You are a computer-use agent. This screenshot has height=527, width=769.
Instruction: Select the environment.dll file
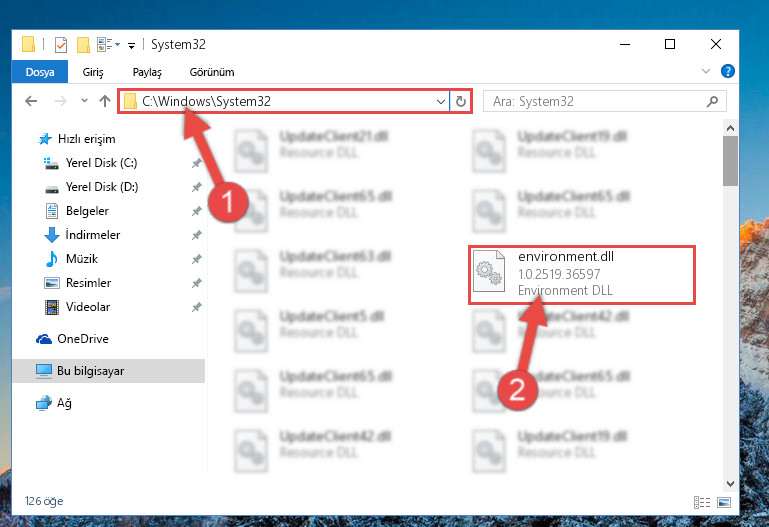tap(582, 275)
